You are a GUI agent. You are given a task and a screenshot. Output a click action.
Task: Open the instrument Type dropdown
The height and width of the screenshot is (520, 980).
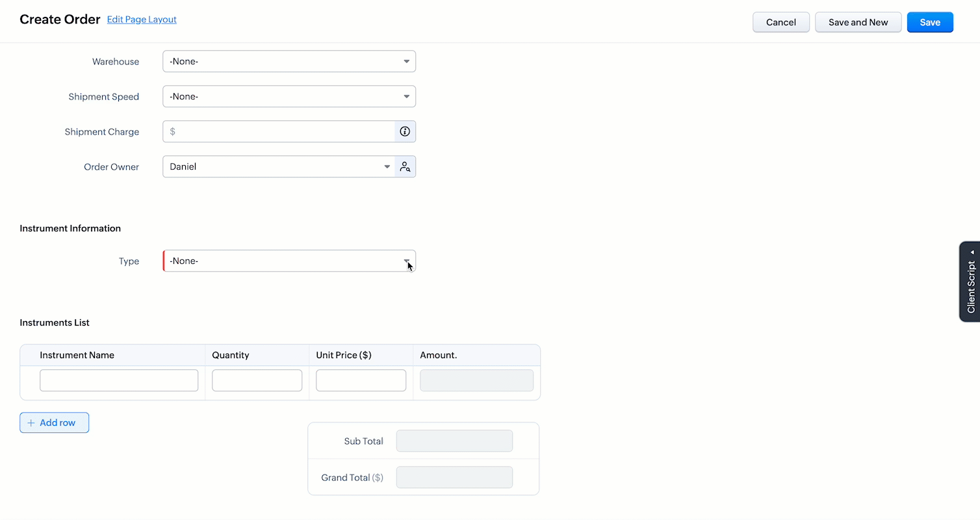point(289,261)
